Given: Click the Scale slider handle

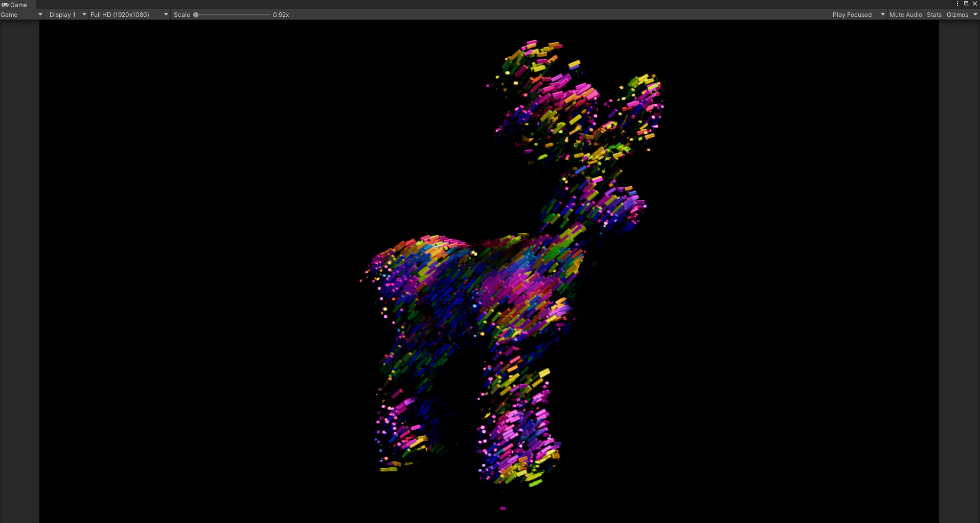Looking at the screenshot, I should click(196, 14).
